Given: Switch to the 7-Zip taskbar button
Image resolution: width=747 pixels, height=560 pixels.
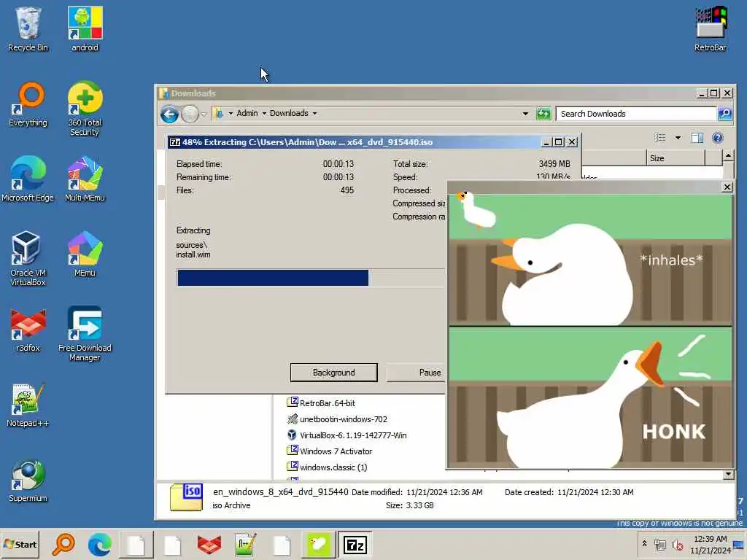Looking at the screenshot, I should (355, 545).
